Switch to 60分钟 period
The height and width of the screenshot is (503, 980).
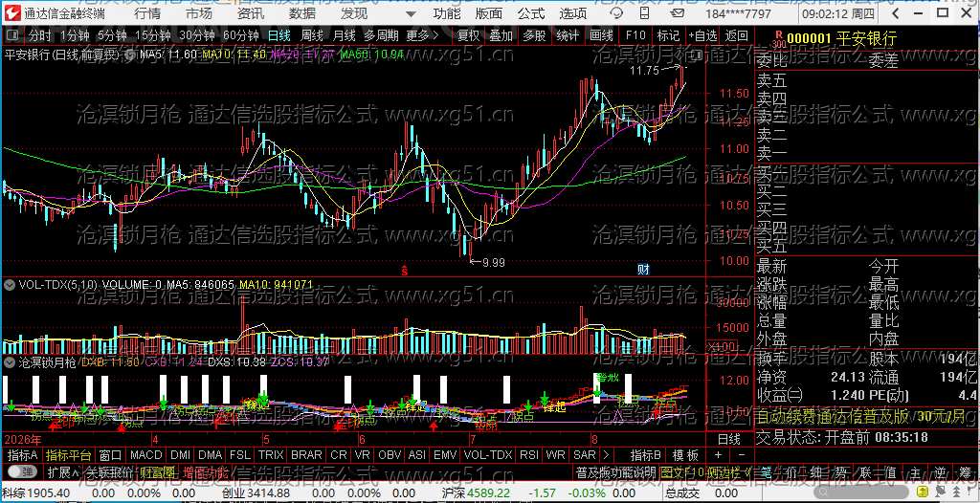pos(240,36)
